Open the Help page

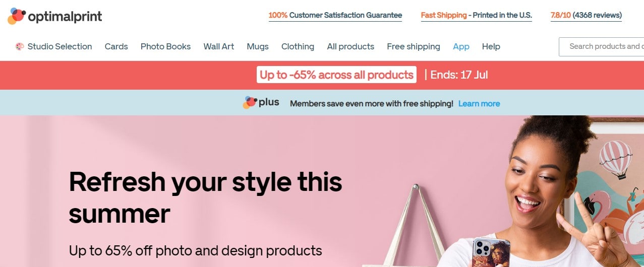tap(491, 47)
